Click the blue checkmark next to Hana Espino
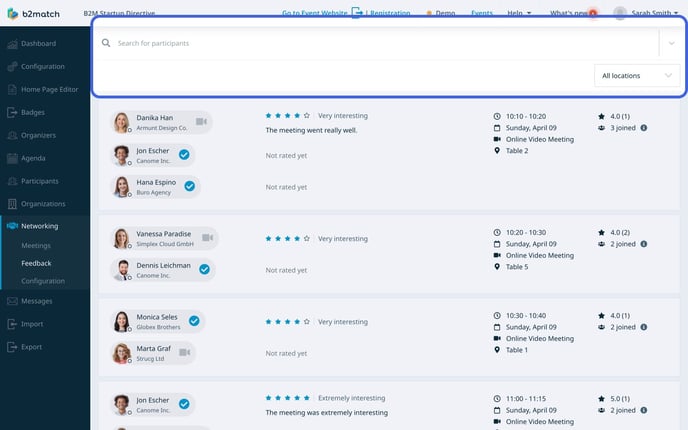This screenshot has height=430, width=688. tap(190, 186)
